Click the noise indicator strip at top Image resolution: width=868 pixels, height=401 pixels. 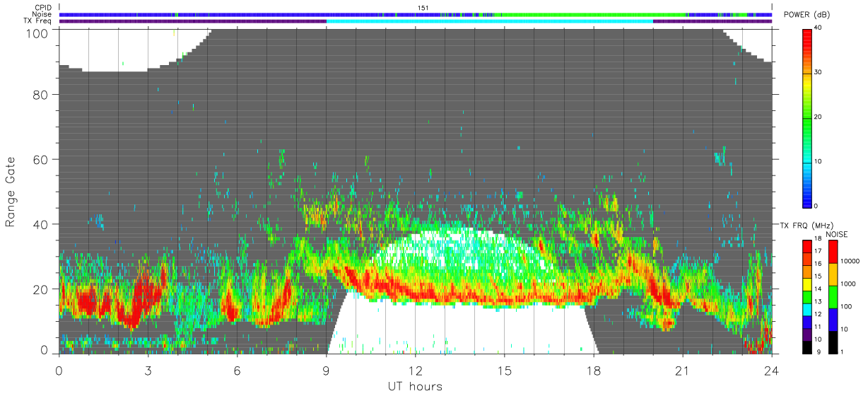click(416, 14)
